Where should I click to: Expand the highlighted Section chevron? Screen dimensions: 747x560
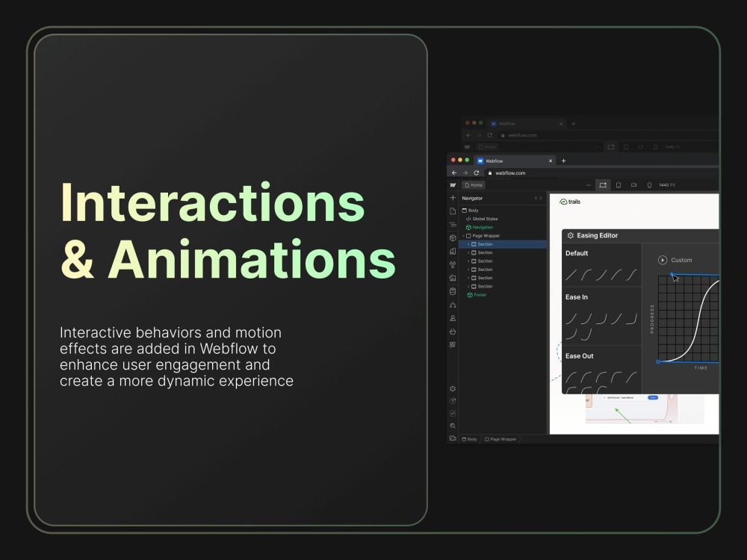(468, 244)
